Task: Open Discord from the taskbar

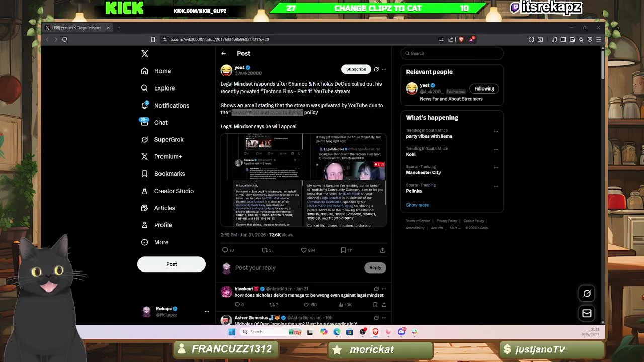Action: coord(401,332)
